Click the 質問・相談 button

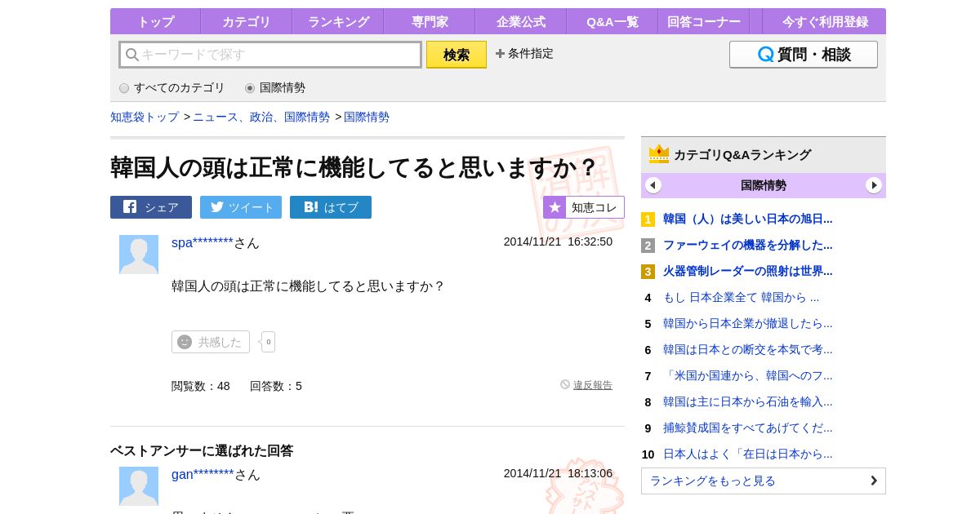click(804, 55)
